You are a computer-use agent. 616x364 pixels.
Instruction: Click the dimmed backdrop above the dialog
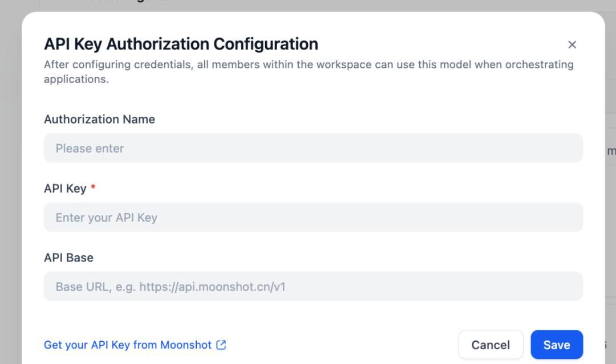pyautogui.click(x=308, y=5)
